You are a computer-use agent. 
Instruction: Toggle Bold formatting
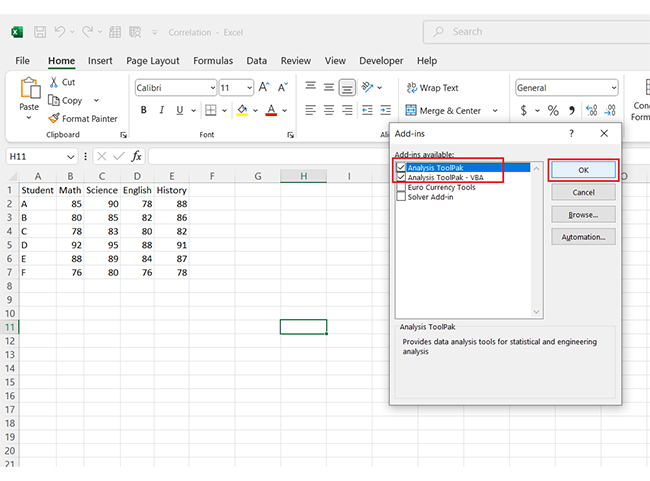click(143, 110)
